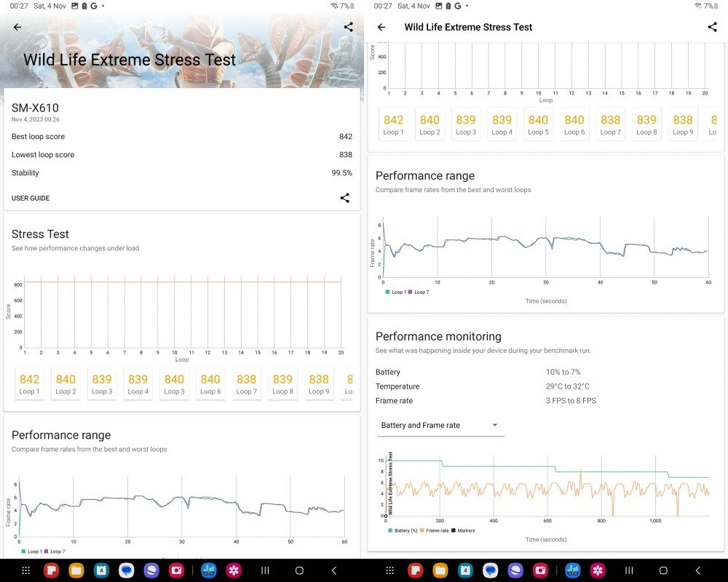The width and height of the screenshot is (728, 582).
Task: Click the Temperature 29°C to 32°C value
Action: point(567,386)
